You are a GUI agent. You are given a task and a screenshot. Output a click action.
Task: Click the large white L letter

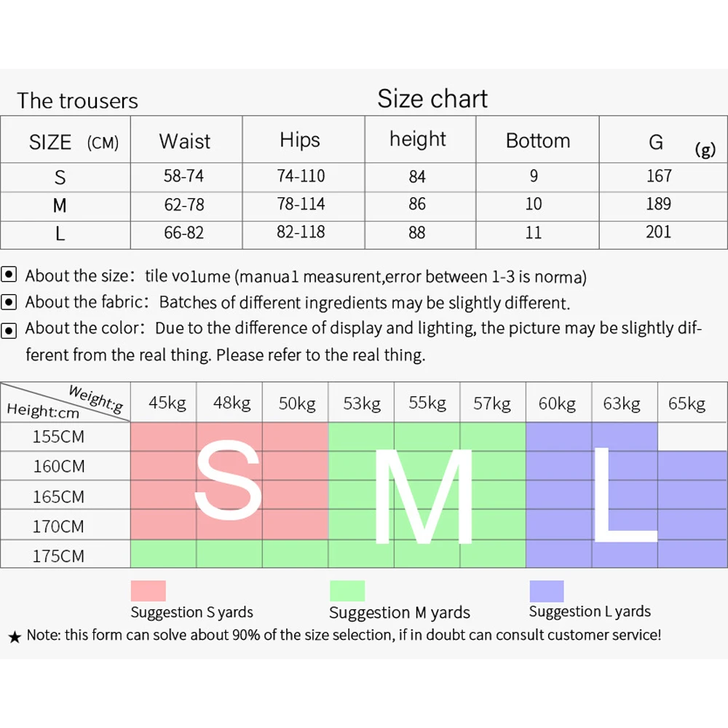[x=622, y=495]
